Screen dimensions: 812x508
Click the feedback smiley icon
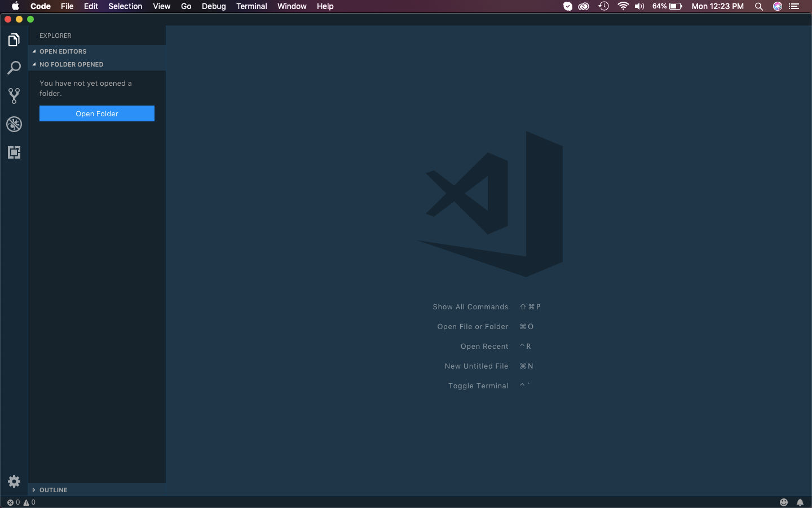pyautogui.click(x=784, y=502)
